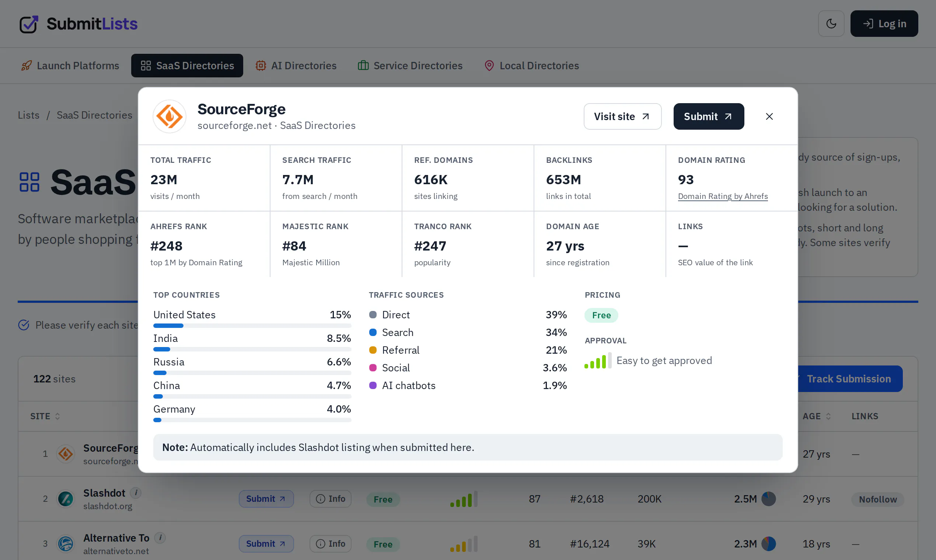Click the Referral traffic source dot
Image resolution: width=936 pixels, height=560 pixels.
tap(373, 350)
